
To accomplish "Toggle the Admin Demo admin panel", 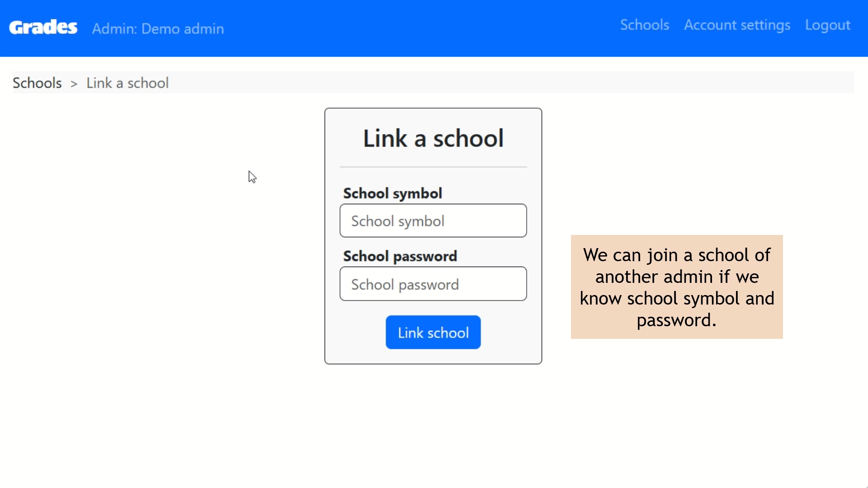I will coord(157,28).
